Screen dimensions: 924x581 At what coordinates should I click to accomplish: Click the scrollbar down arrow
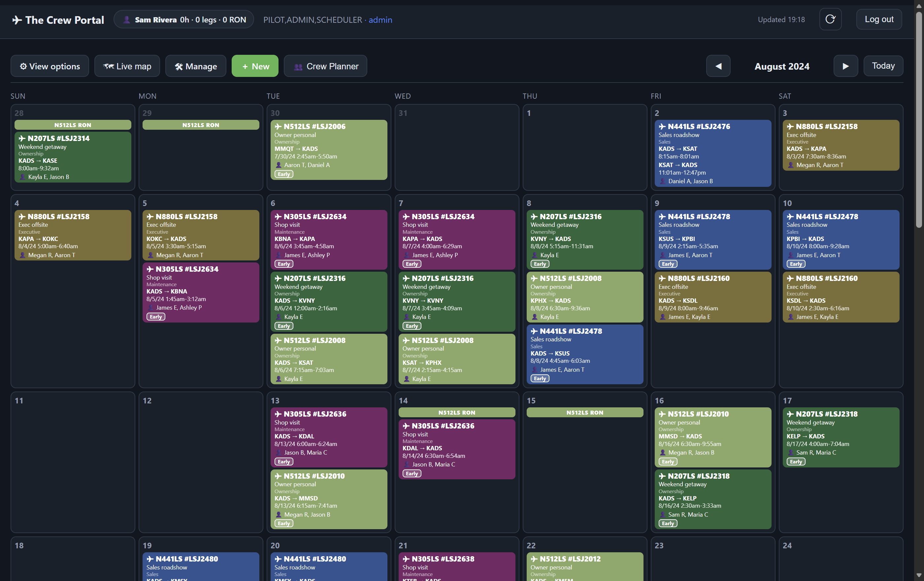pos(919,575)
